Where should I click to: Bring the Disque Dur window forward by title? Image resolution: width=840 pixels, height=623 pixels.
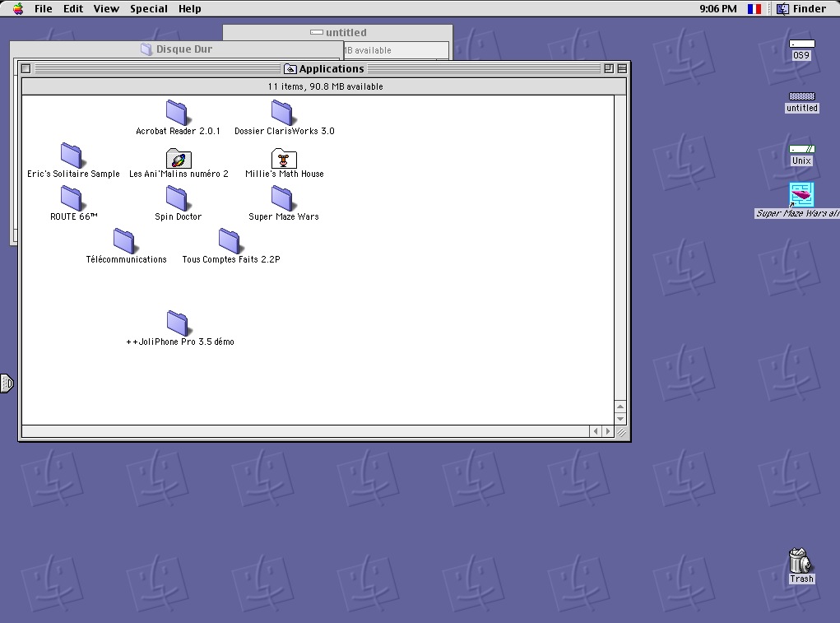184,49
